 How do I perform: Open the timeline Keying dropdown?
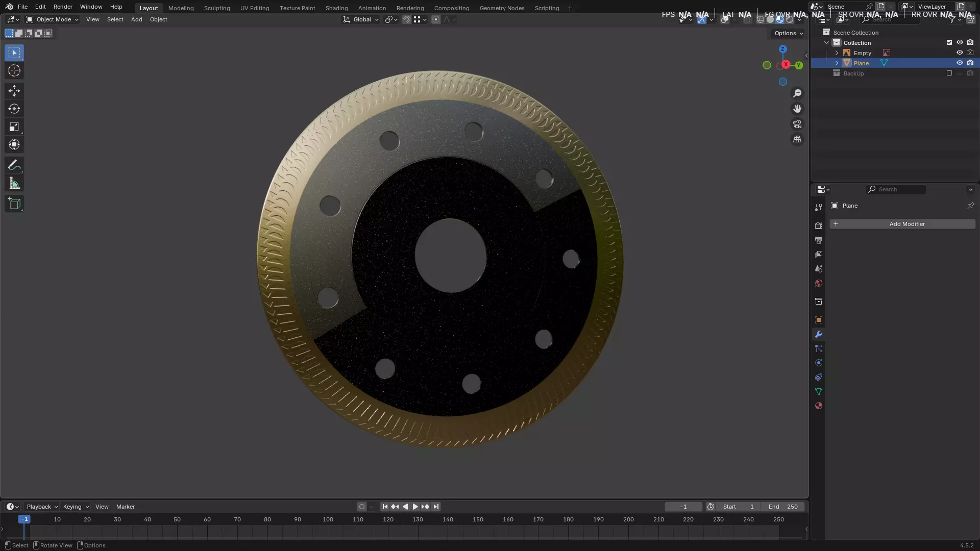[x=76, y=507]
